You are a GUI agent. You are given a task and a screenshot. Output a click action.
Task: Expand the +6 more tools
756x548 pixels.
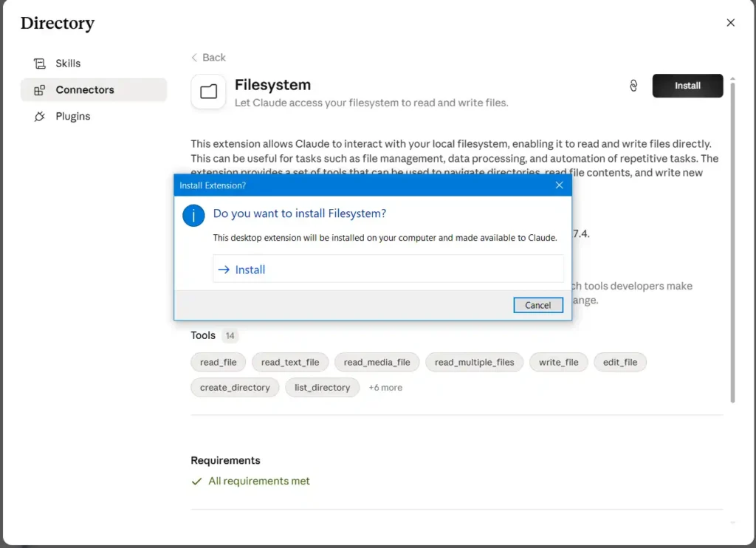coord(385,387)
